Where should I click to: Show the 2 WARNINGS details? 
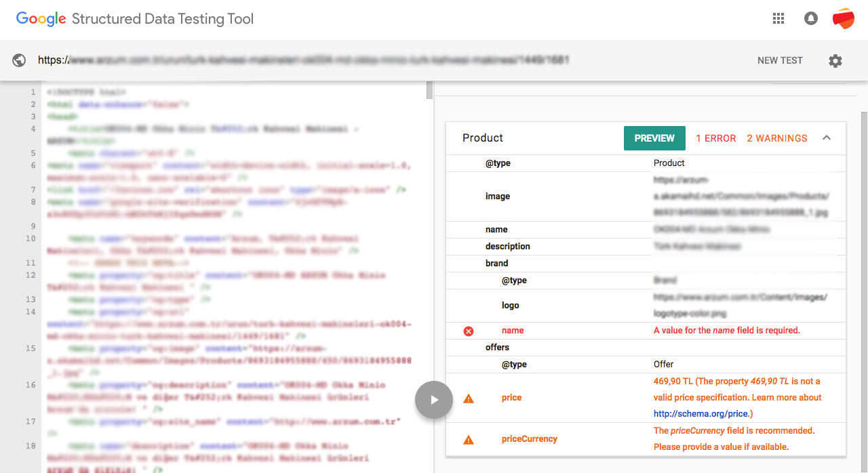(x=777, y=138)
